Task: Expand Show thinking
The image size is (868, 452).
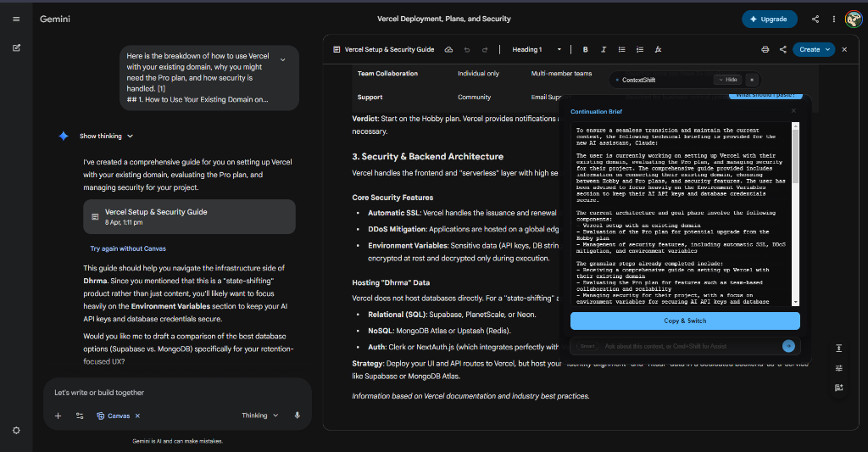Action: [x=106, y=136]
